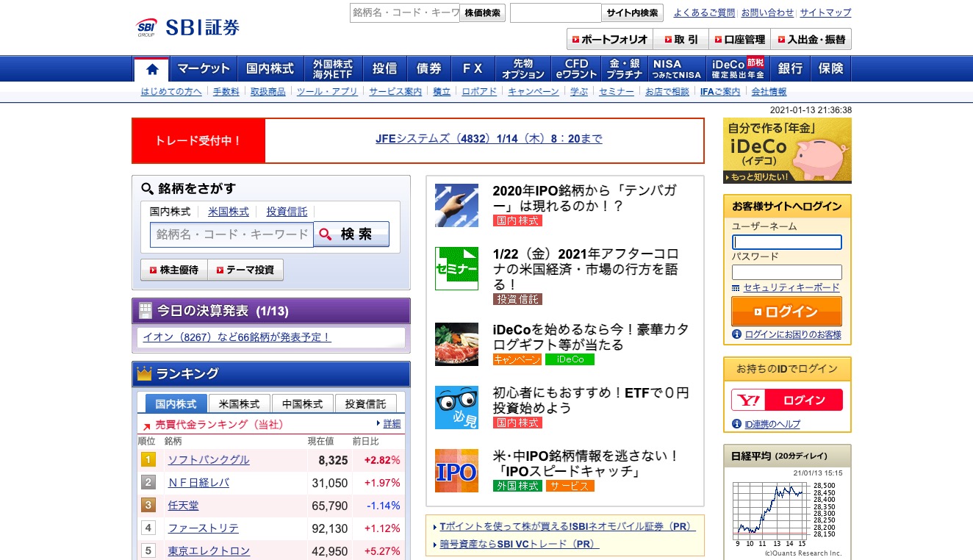973x560 pixels.
Task: Open the 銀行 menu
Action: 791,69
